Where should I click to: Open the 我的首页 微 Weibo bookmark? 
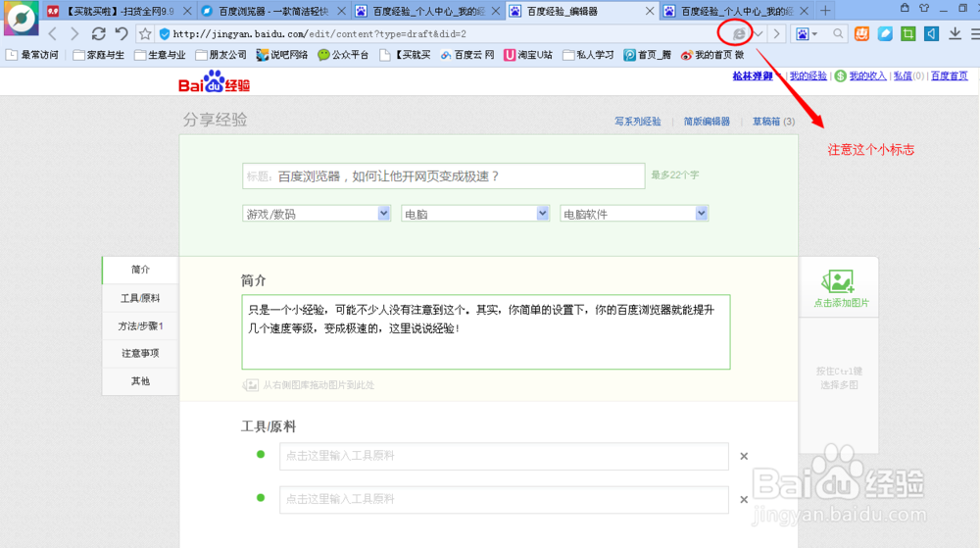click(711, 55)
